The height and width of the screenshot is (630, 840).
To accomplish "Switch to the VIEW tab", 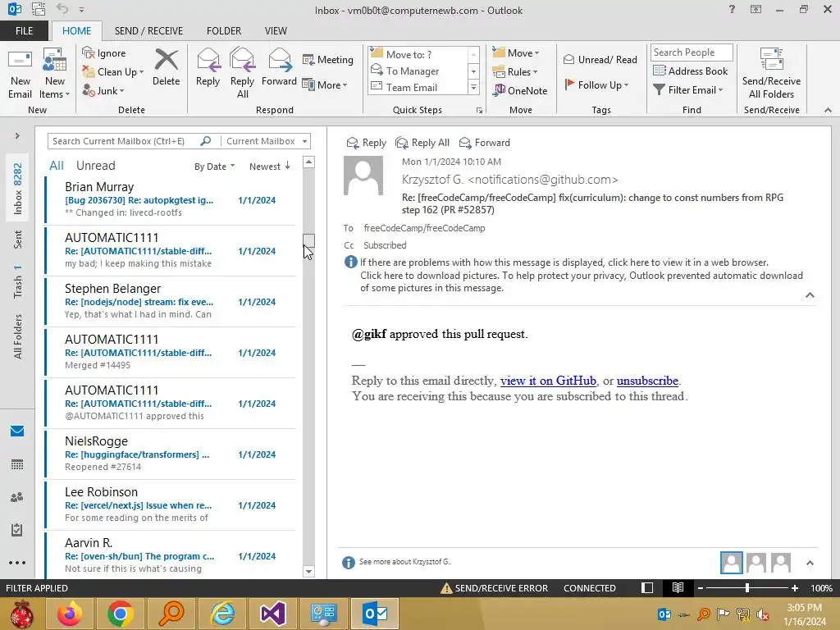I will 276,31.
